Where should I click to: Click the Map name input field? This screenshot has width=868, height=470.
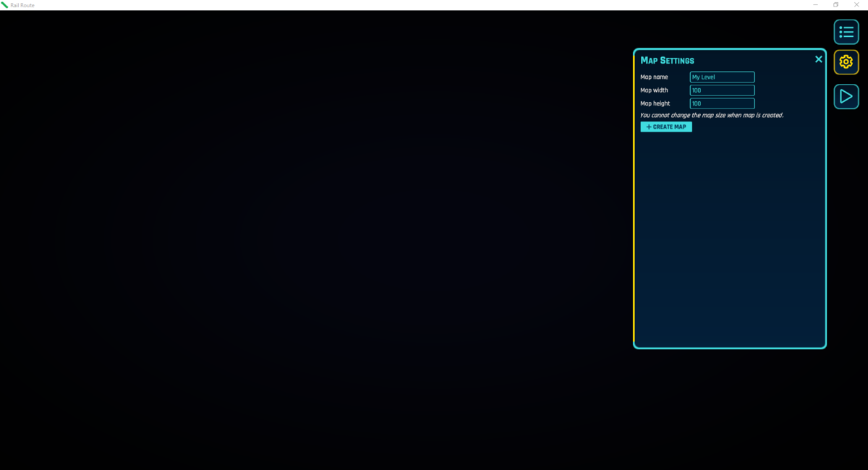[x=722, y=77]
